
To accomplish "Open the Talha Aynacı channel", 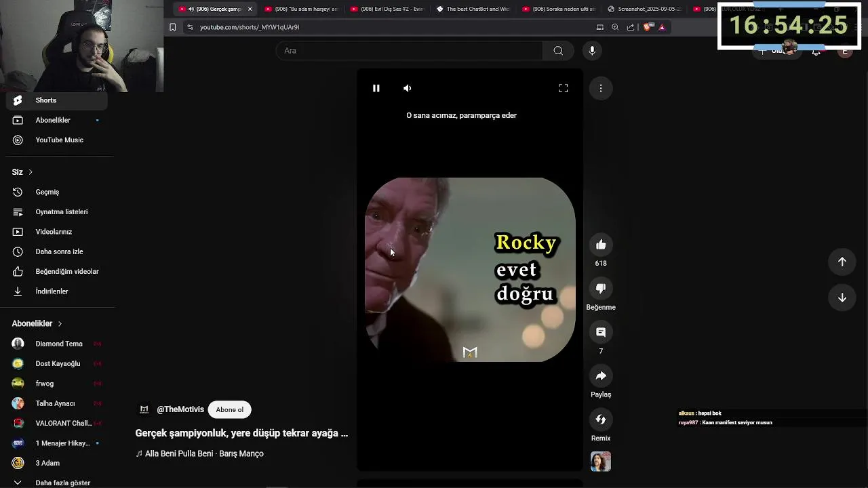I will (x=57, y=403).
